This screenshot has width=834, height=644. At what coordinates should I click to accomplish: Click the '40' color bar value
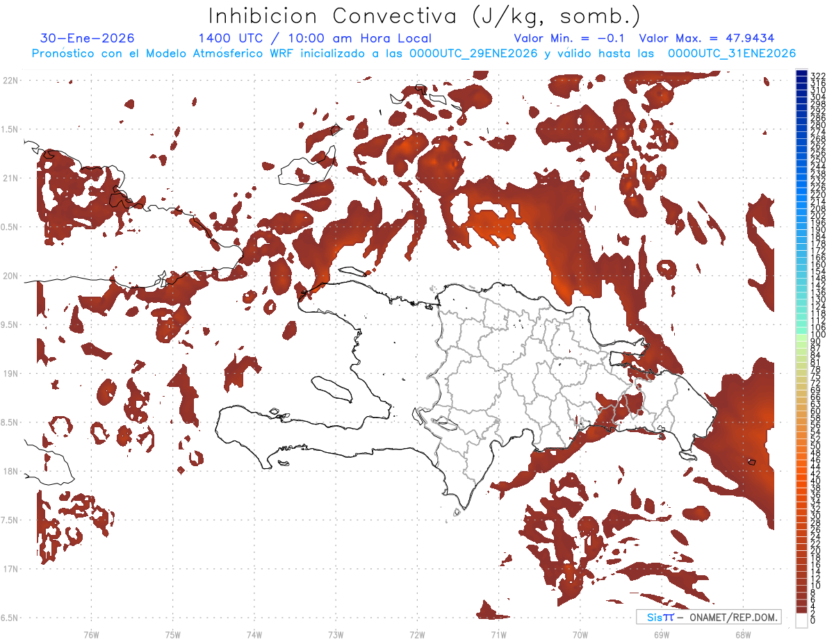[x=815, y=481]
